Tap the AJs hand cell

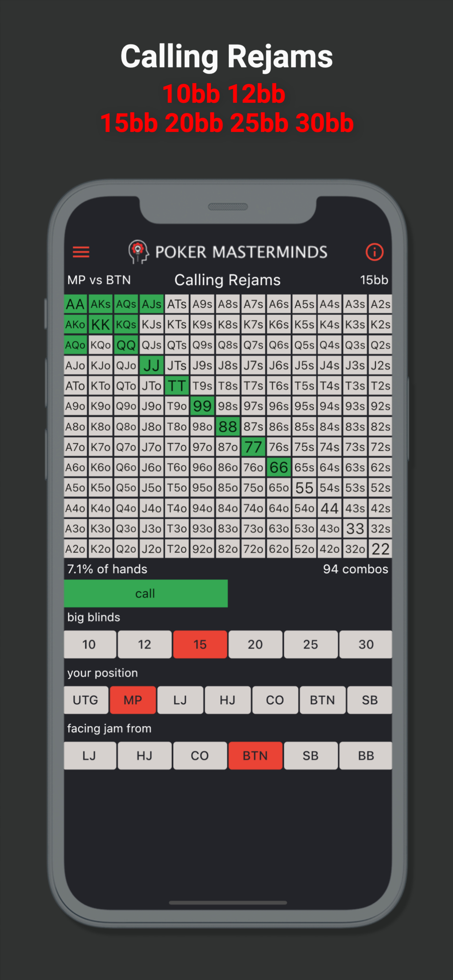pos(151,304)
